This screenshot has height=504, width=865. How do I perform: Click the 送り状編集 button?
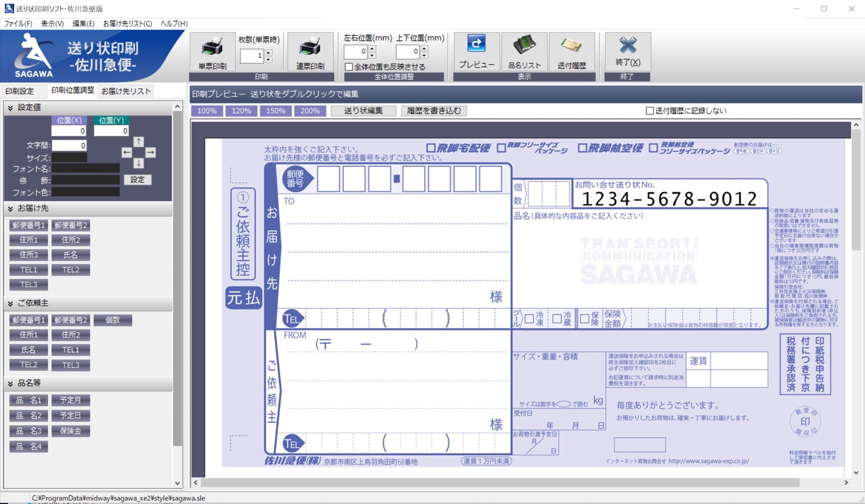[x=364, y=111]
